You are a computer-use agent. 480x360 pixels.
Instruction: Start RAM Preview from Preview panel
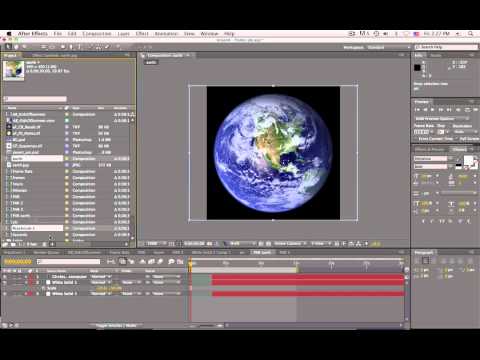(475, 109)
